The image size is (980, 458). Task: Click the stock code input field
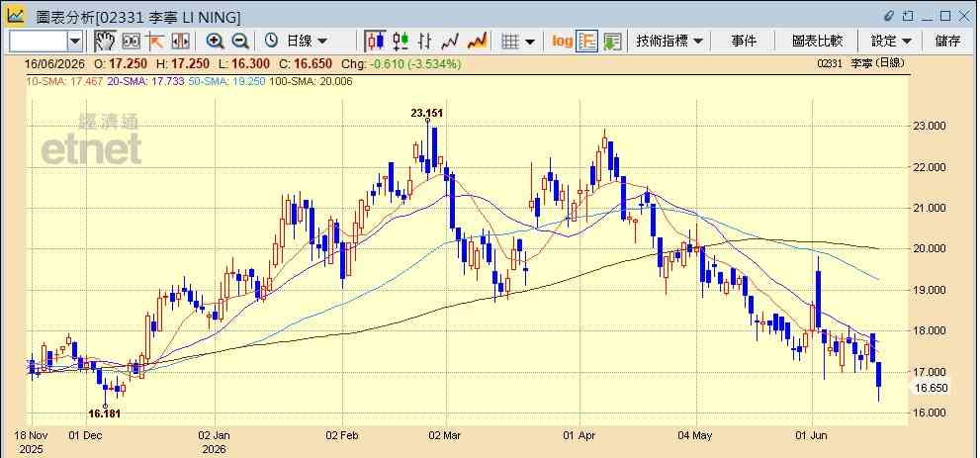coord(39,42)
